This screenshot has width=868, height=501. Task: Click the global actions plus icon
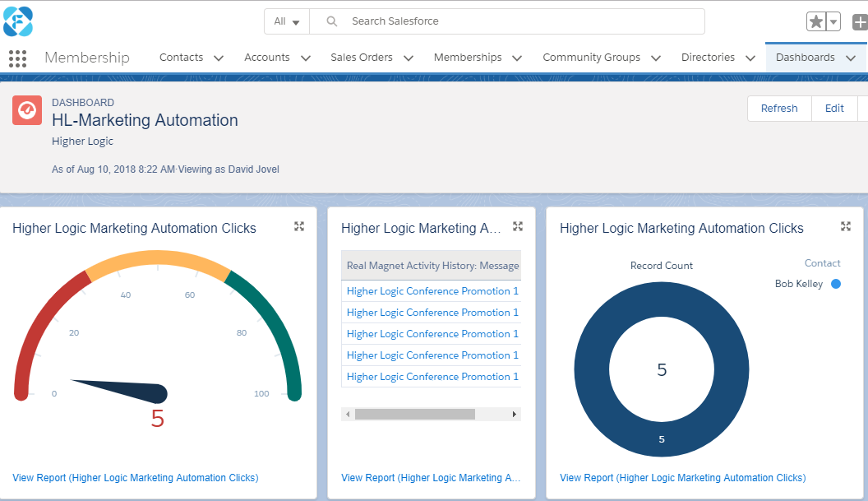coord(860,22)
